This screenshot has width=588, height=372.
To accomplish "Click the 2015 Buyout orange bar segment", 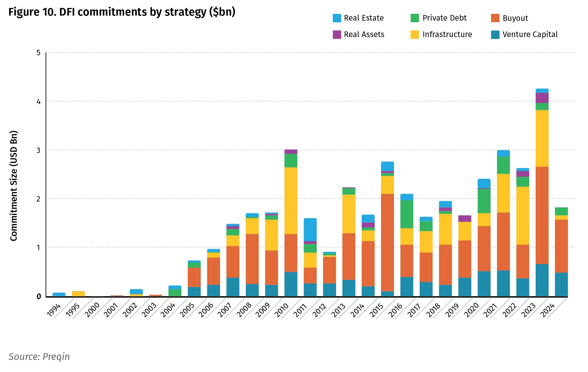I will [387, 243].
